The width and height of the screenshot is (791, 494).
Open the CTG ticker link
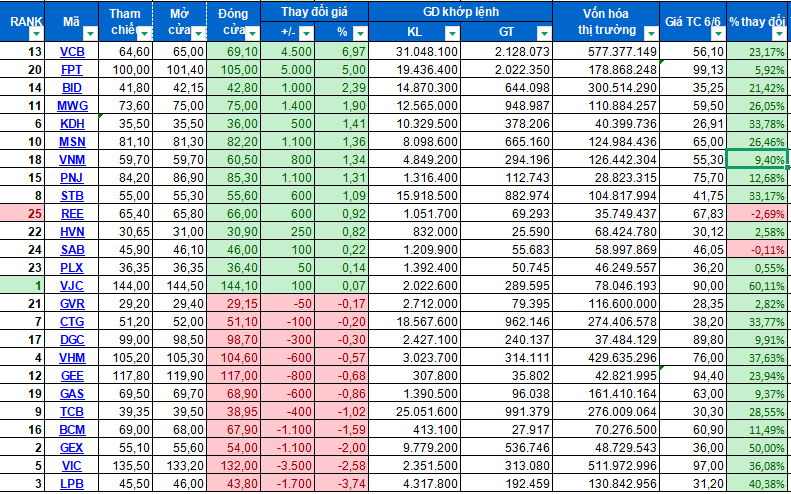(x=72, y=322)
